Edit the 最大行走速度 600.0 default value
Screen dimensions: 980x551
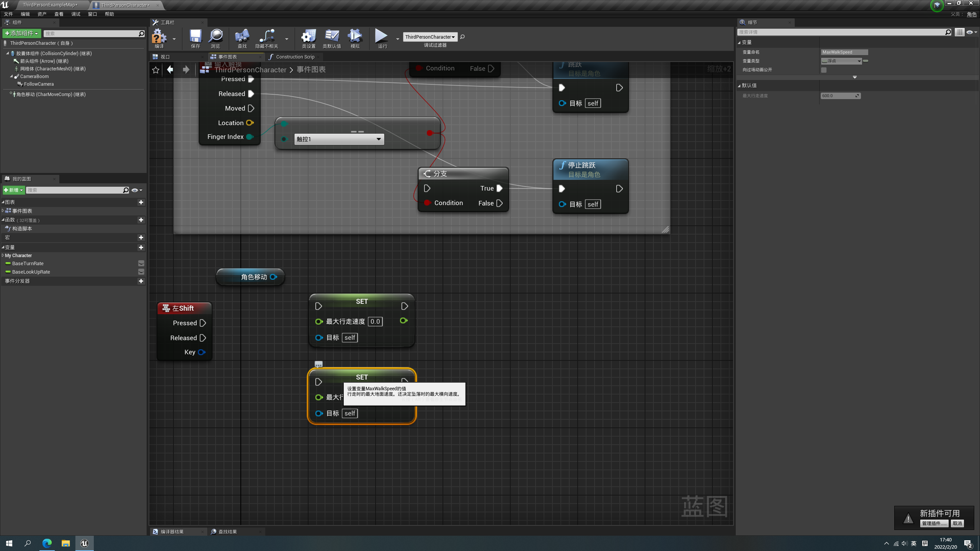point(840,96)
